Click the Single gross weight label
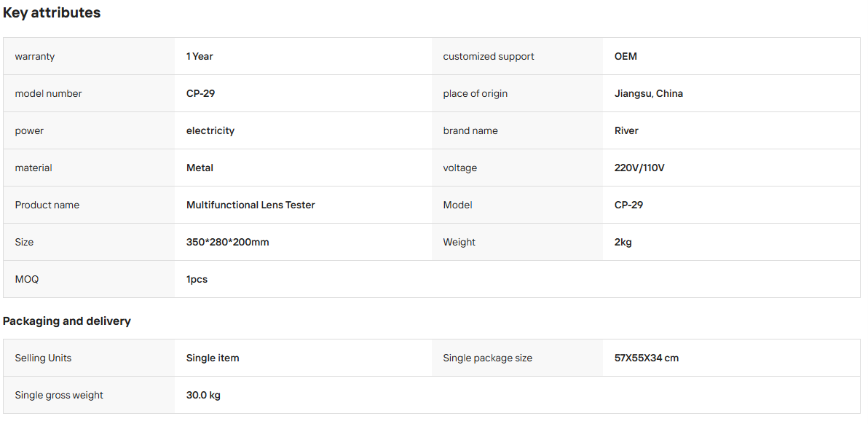 (59, 395)
